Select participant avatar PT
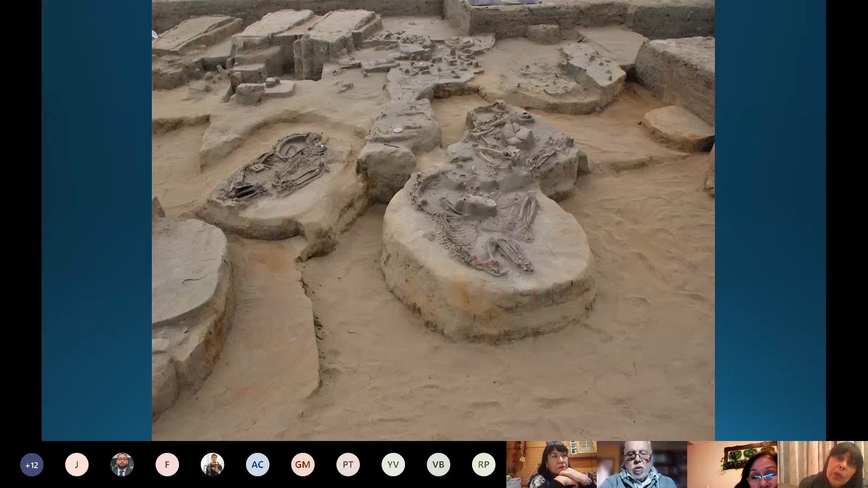The image size is (868, 488). tap(348, 465)
